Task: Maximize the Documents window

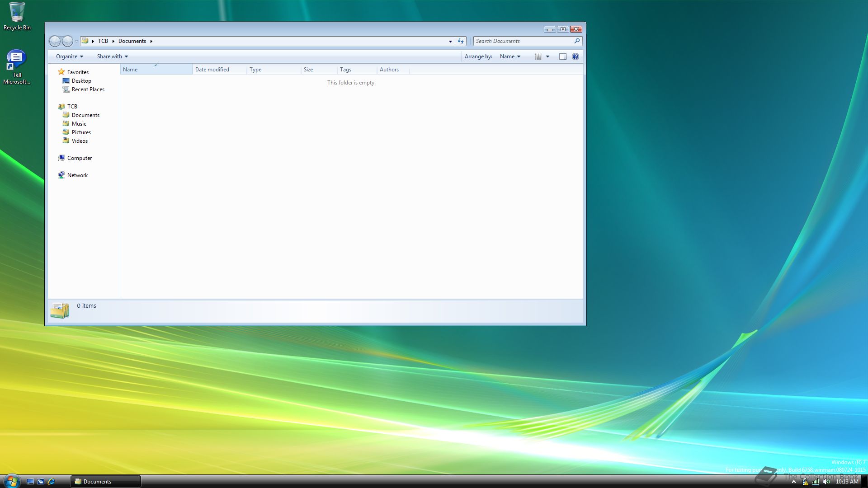Action: coord(563,29)
